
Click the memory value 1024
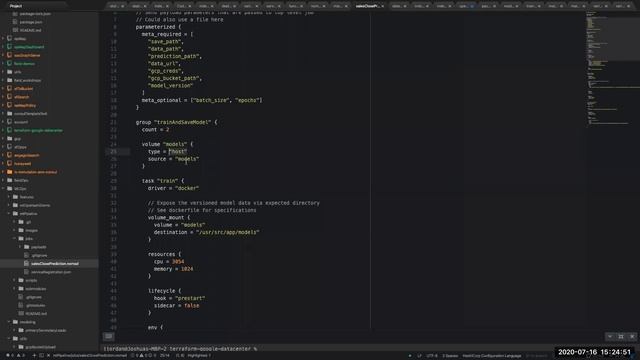click(x=187, y=269)
